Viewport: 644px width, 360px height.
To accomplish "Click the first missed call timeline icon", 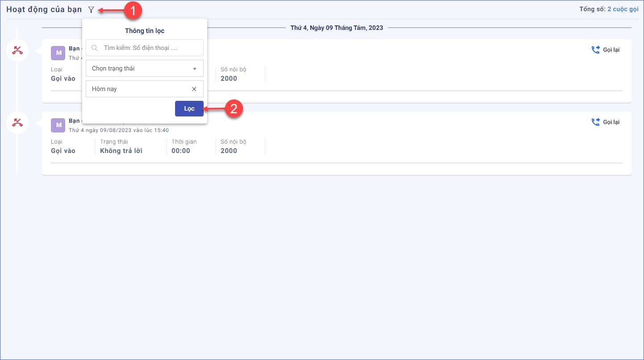I will tap(17, 50).
